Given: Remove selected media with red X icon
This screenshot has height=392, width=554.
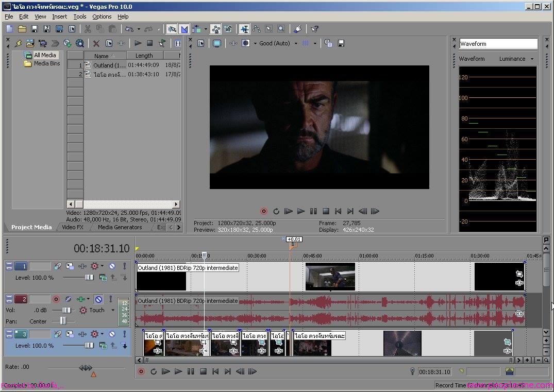Looking at the screenshot, I should pyautogui.click(x=96, y=43).
